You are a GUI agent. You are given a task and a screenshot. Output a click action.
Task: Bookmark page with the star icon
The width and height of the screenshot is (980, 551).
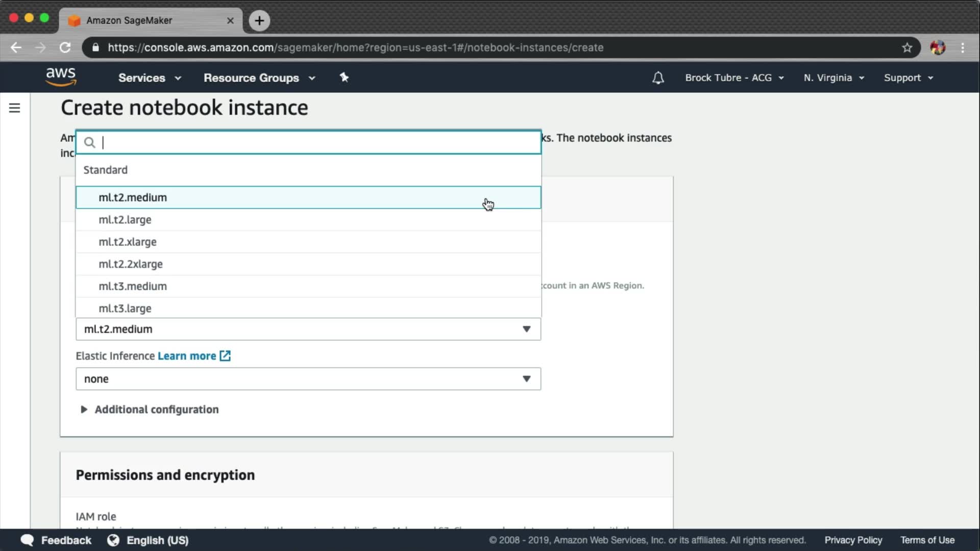906,47
